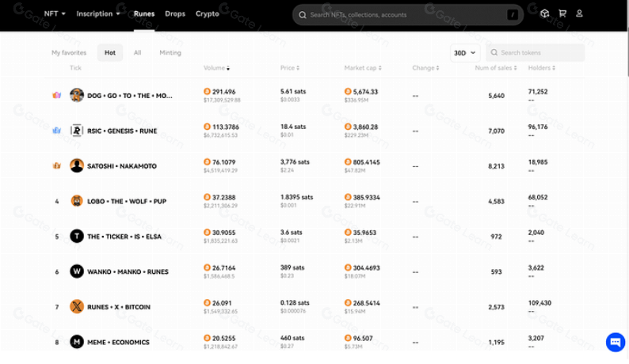Image resolution: width=629 pixels, height=364 pixels.
Task: Open LOBO•THE•WOLF•PUP token row
Action: [126, 201]
